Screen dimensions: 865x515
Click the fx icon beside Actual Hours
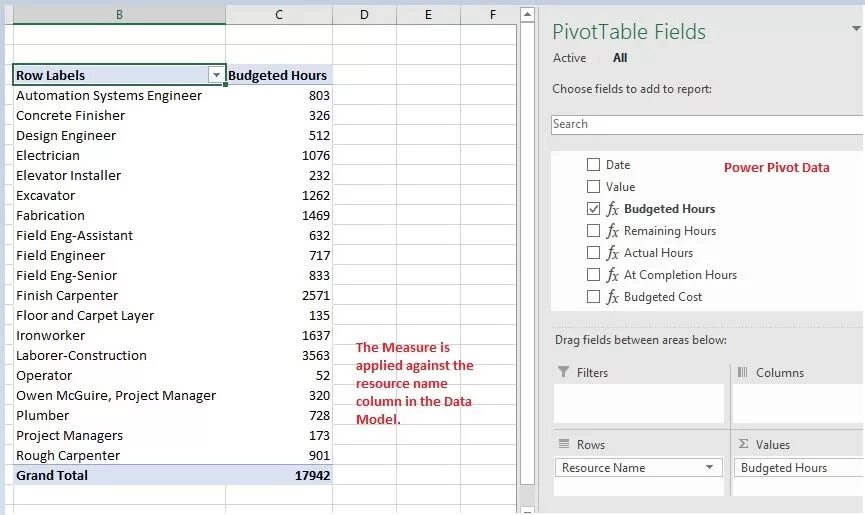[x=612, y=253]
